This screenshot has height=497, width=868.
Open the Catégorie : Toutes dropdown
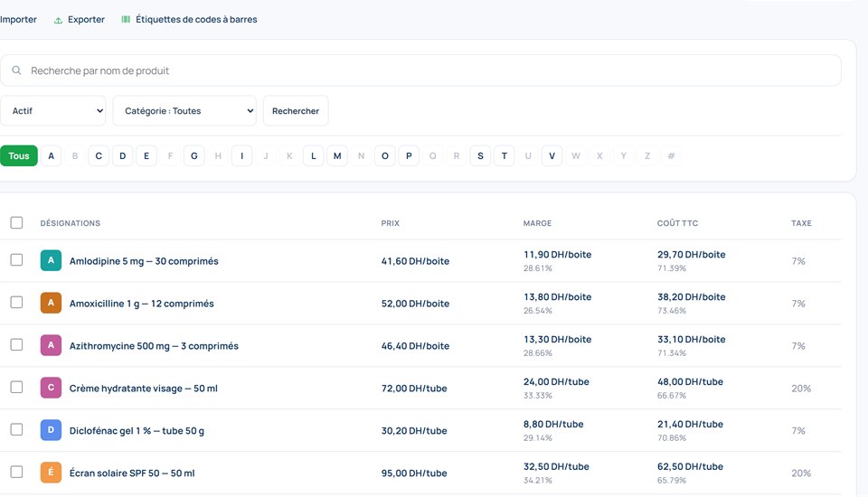[184, 110]
